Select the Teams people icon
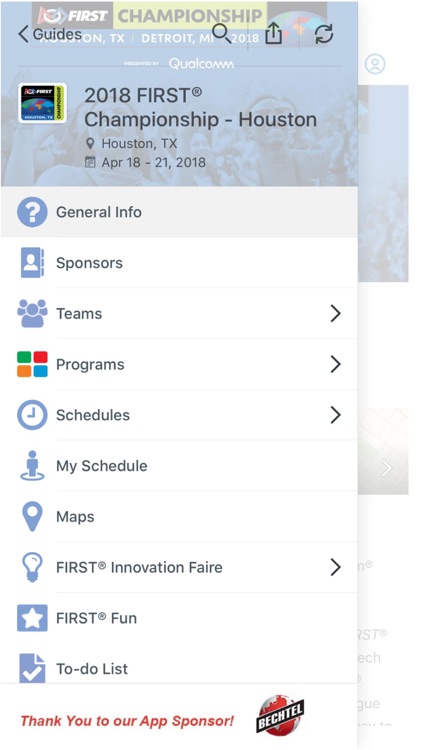The image size is (422, 750). point(32,313)
